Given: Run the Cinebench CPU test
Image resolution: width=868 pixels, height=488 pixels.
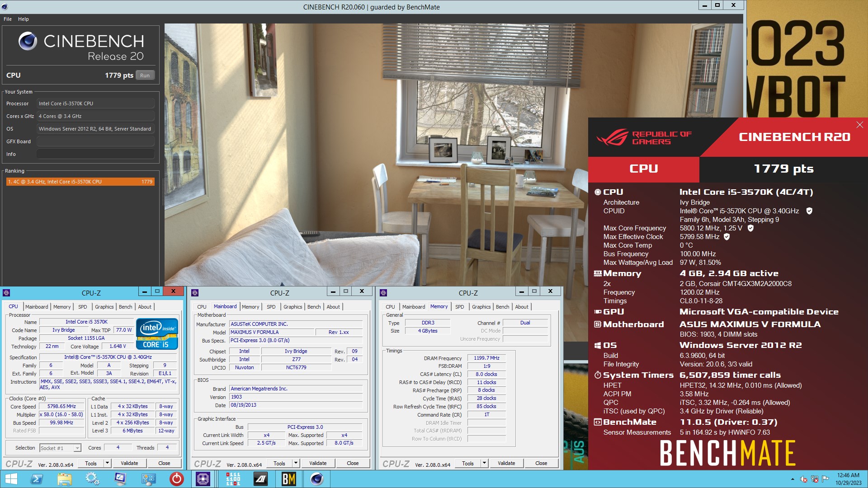Looking at the screenshot, I should [145, 75].
